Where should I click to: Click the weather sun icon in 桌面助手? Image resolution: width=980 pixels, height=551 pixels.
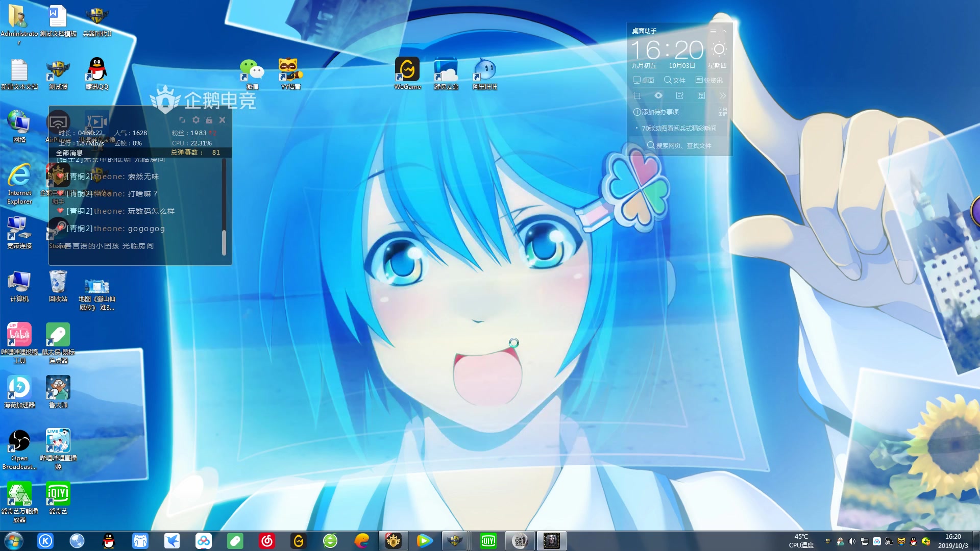(719, 49)
